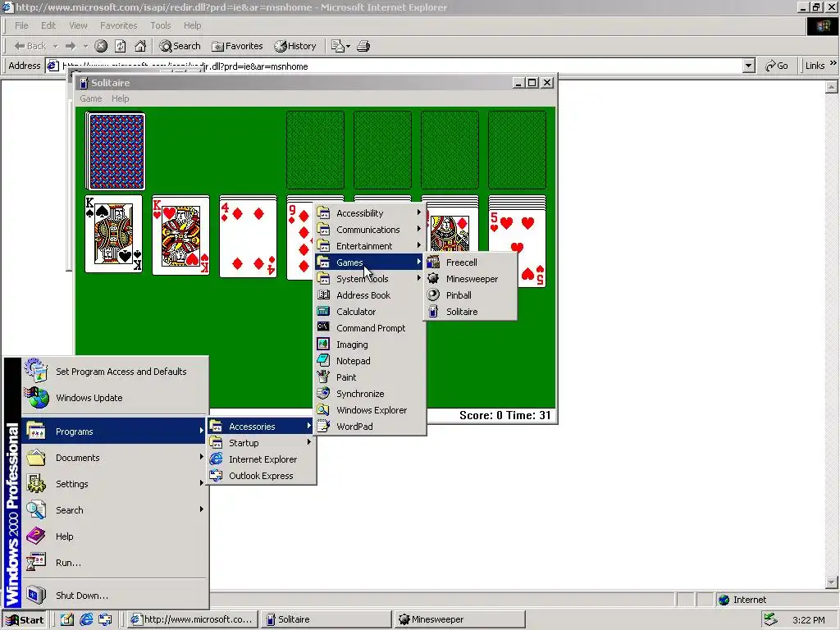Open WordPad from Accessories menu
Image resolution: width=840 pixels, height=630 pixels.
point(370,427)
